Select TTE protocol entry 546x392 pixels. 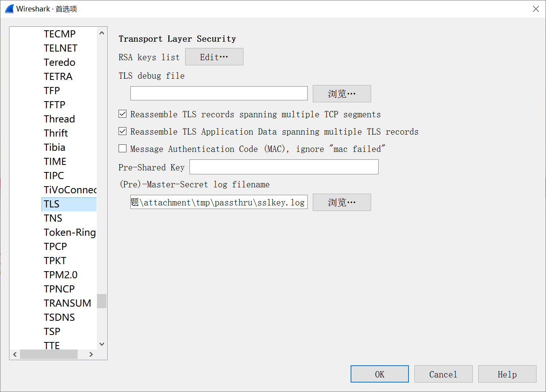[52, 345]
